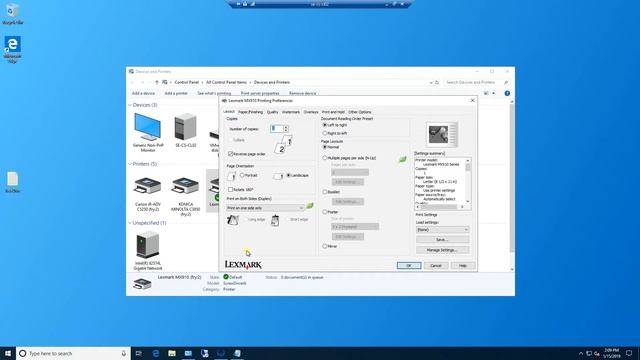
Task: Select the SE-CS-CL02 computer device icon
Action: (185, 127)
